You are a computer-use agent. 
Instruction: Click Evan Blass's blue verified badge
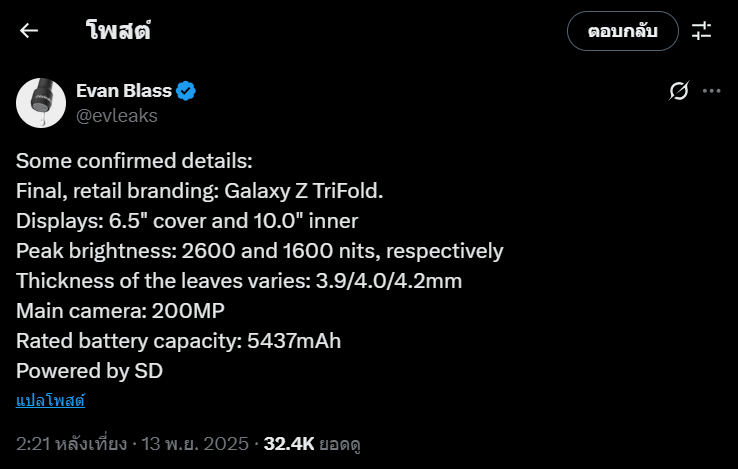[186, 91]
